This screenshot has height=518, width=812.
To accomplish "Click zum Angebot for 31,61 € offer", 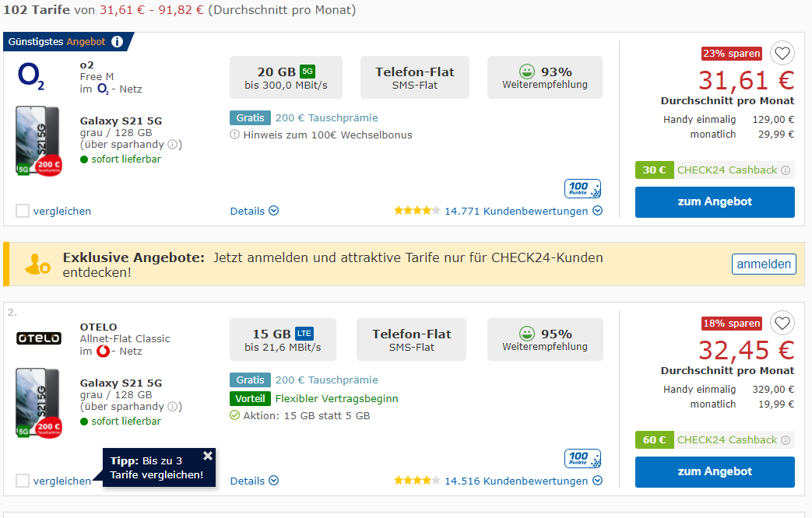I will click(715, 201).
